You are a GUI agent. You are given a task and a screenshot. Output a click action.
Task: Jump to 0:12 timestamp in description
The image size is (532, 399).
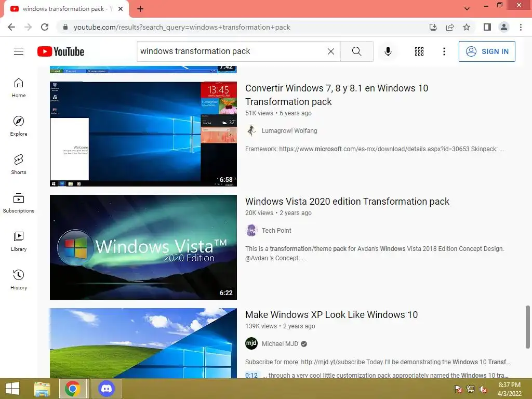(251, 375)
